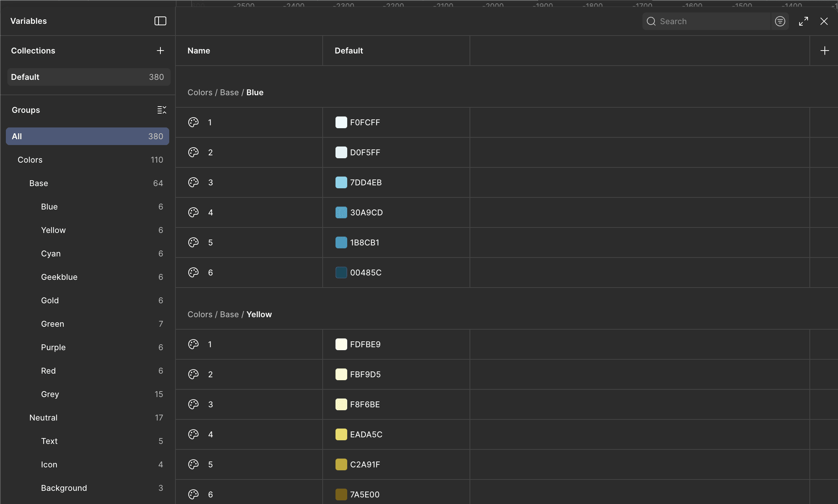Click palette icon of Blue variable 3
Screen dimensions: 838x504
click(193, 182)
